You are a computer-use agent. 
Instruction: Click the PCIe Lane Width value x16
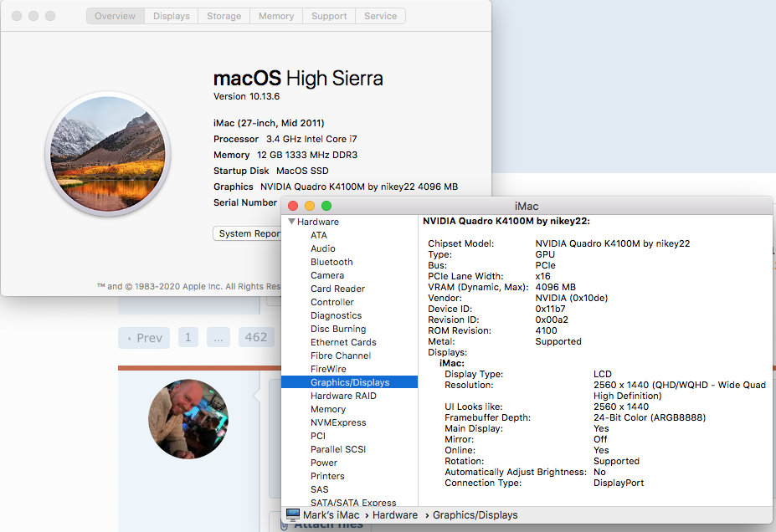click(x=542, y=276)
